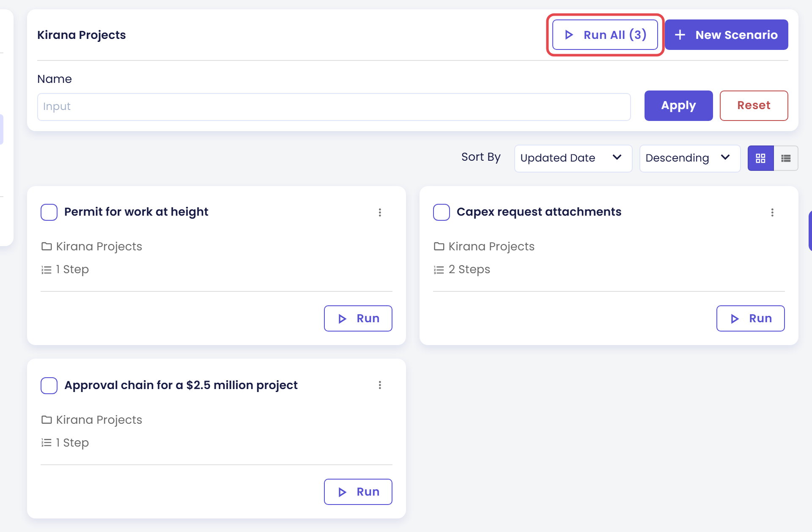
Task: Click folder icon on Capex request attachments card
Action: [439, 246]
